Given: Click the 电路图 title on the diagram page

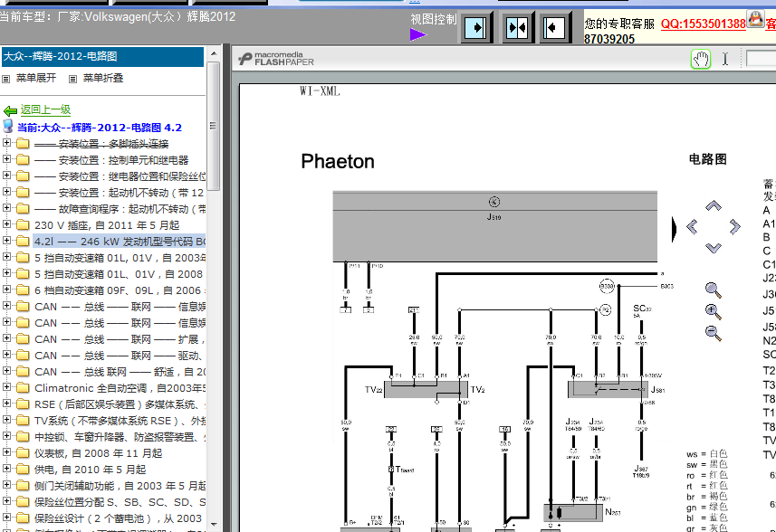Looking at the screenshot, I should tap(708, 159).
